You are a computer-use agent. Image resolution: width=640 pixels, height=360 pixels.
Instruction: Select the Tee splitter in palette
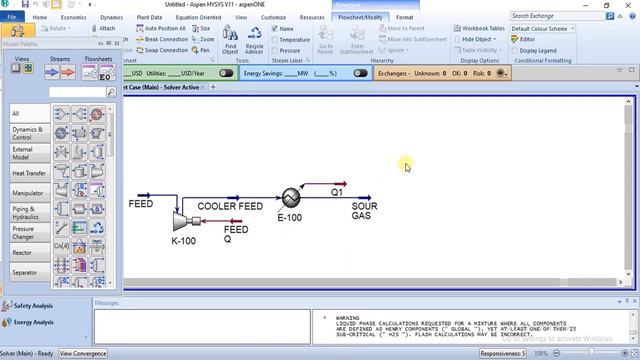pos(79,114)
